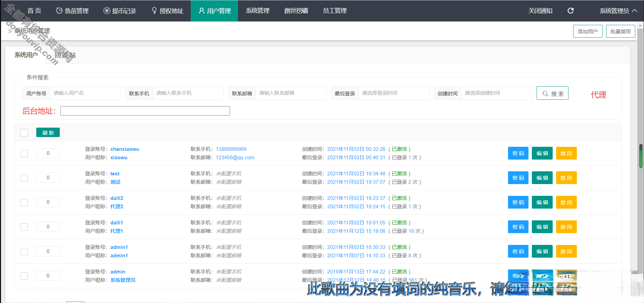Switch to 回收站 tab
This screenshot has width=644, height=303.
pyautogui.click(x=65, y=55)
